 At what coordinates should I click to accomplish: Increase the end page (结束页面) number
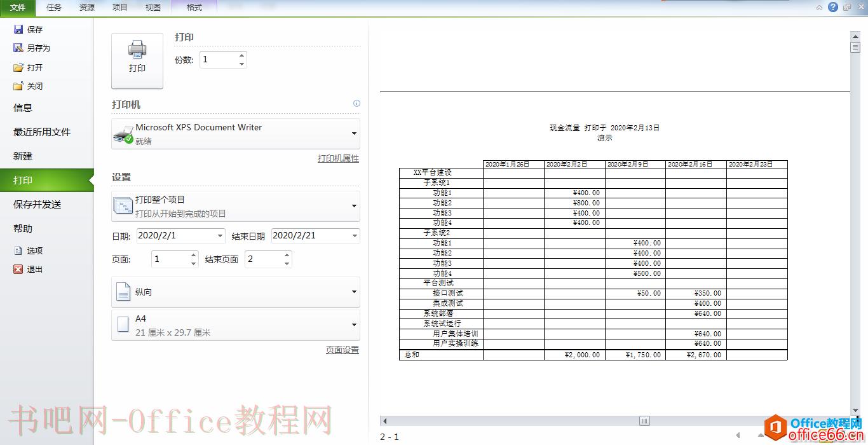click(287, 255)
